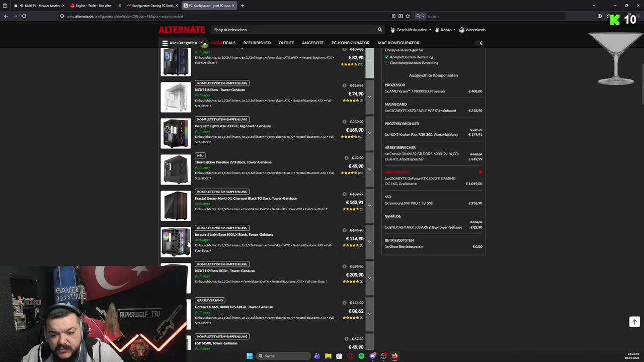Open the Alle Kategorien menu
Viewport: 644px width, 362px height.
pyautogui.click(x=183, y=43)
